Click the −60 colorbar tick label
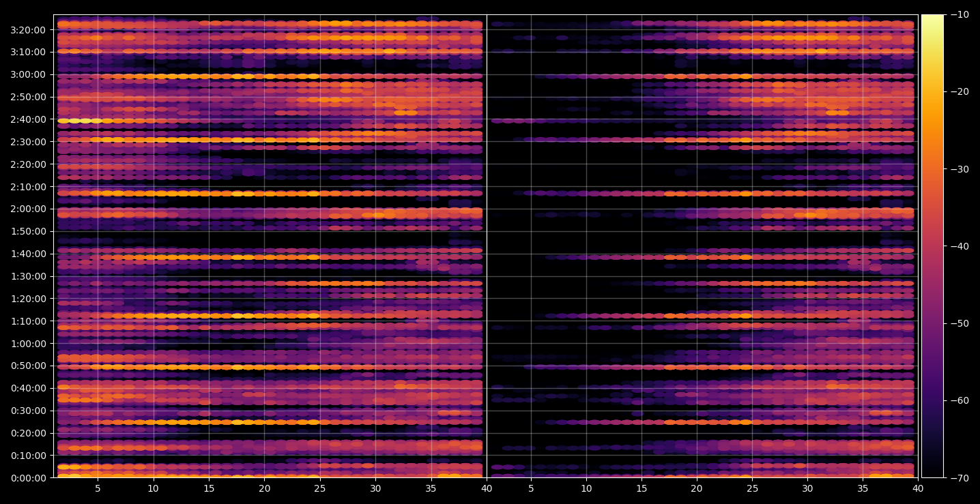The image size is (980, 504). coord(959,400)
